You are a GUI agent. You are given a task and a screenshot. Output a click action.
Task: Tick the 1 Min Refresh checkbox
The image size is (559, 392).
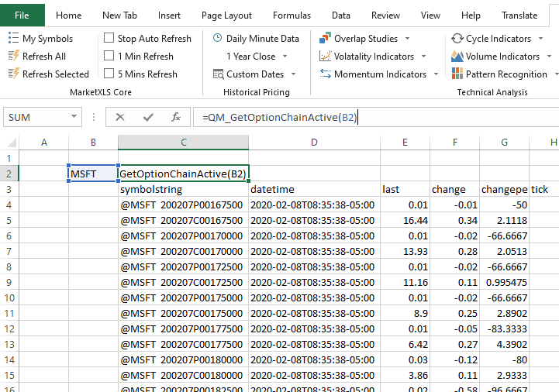[x=109, y=57]
